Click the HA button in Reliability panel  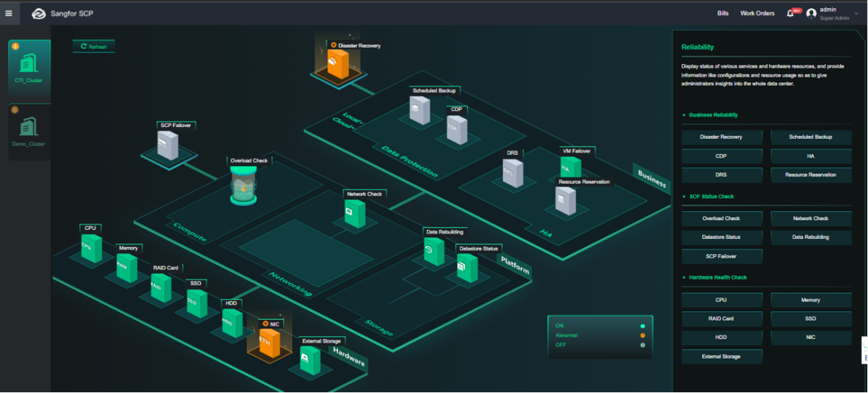click(811, 156)
